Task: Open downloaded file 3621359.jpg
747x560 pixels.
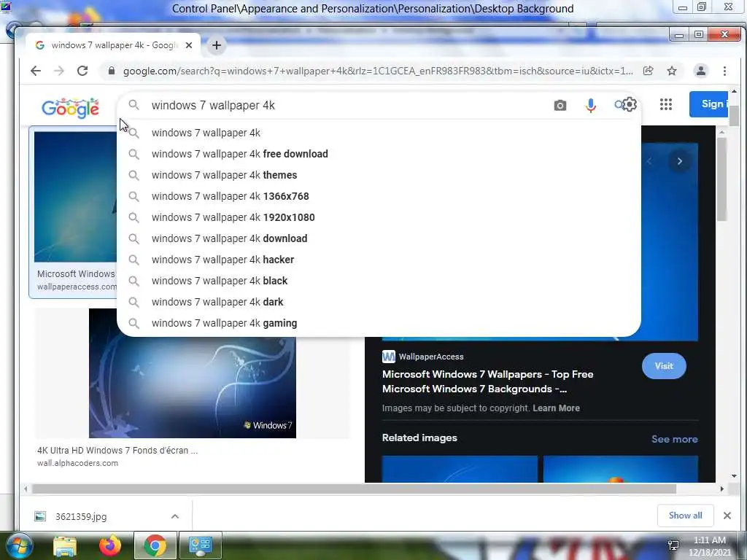Action: (x=81, y=517)
